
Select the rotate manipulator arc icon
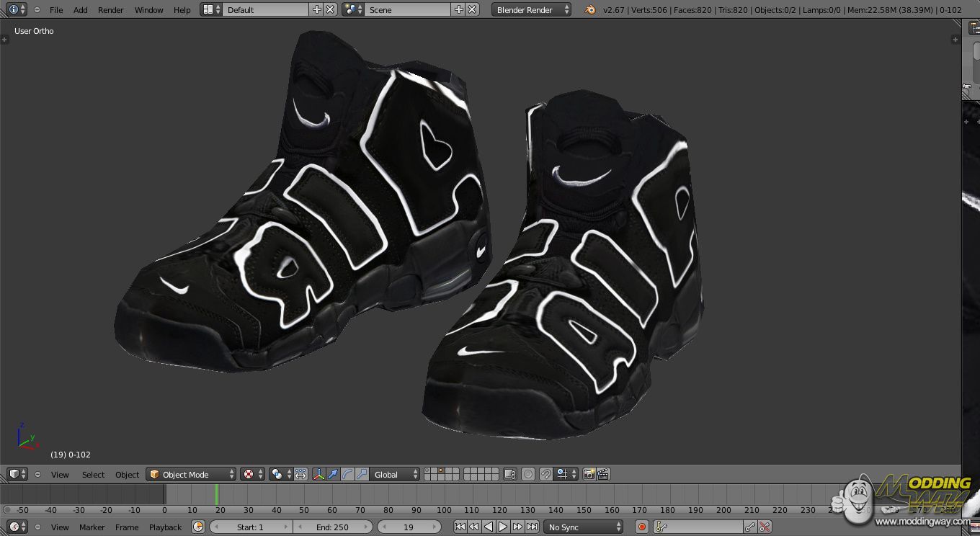[347, 474]
